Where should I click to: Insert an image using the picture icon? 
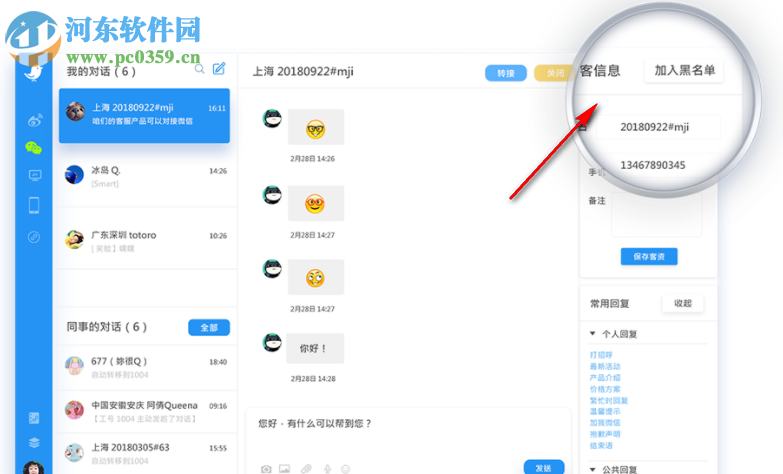(284, 469)
